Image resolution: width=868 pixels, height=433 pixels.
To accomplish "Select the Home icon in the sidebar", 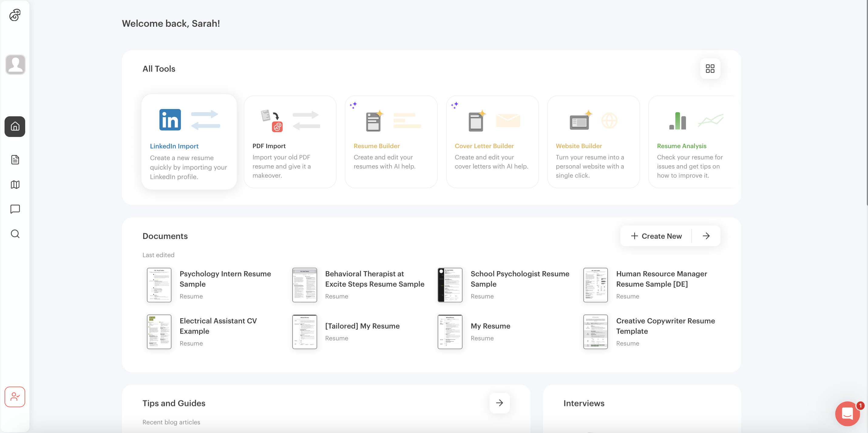I will (15, 126).
